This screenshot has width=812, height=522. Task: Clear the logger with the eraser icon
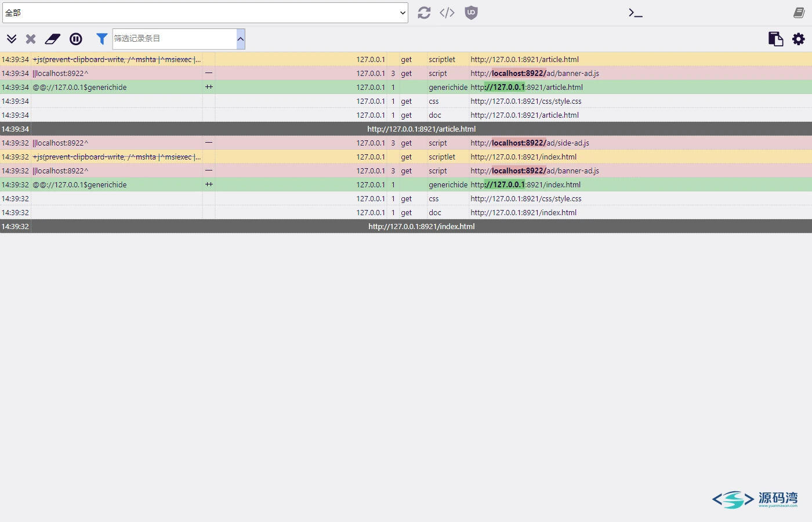pos(53,39)
